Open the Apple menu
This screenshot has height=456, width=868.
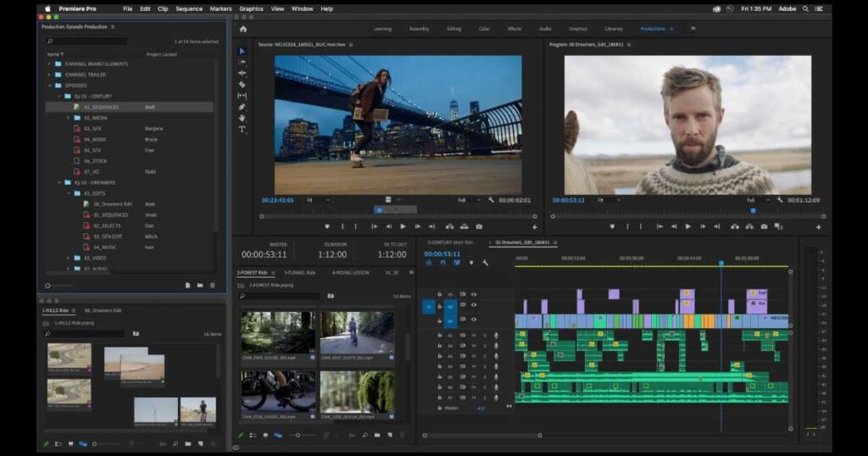[x=47, y=8]
